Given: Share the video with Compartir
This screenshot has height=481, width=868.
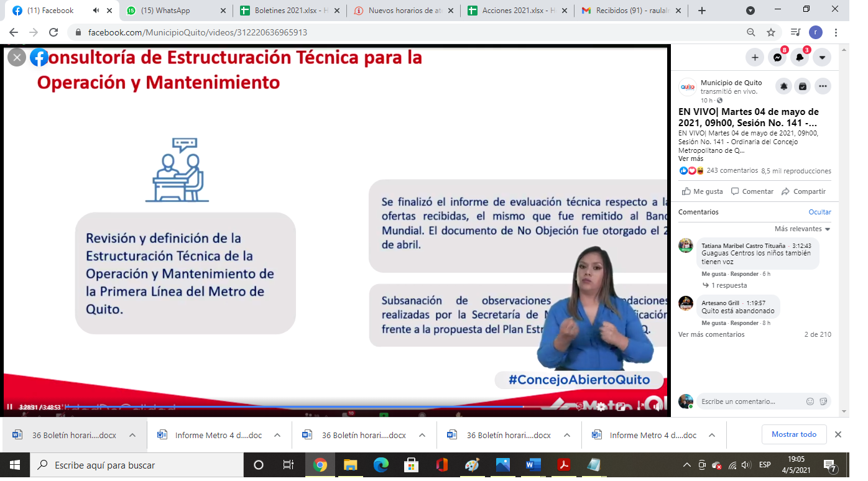Looking at the screenshot, I should [x=803, y=191].
